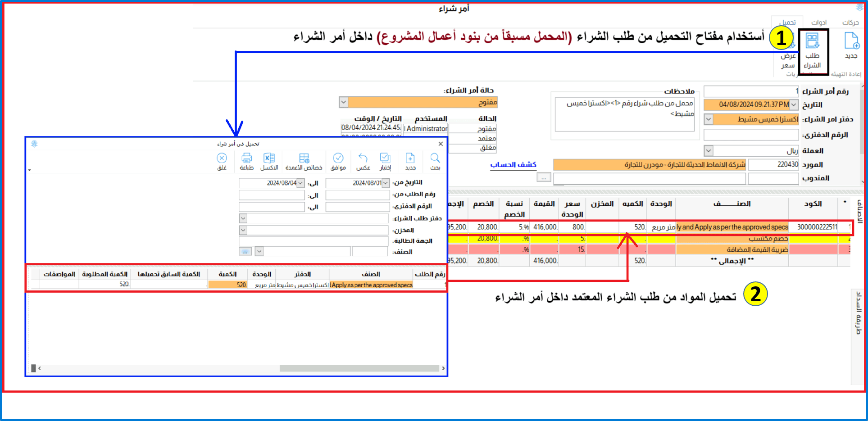Click the المورد code field 220430
This screenshot has width=868, height=421.
click(x=773, y=165)
